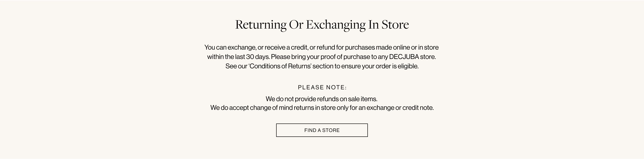Image resolution: width=644 pixels, height=159 pixels.
Task: Click the change of mind returns sentence
Action: [322, 108]
